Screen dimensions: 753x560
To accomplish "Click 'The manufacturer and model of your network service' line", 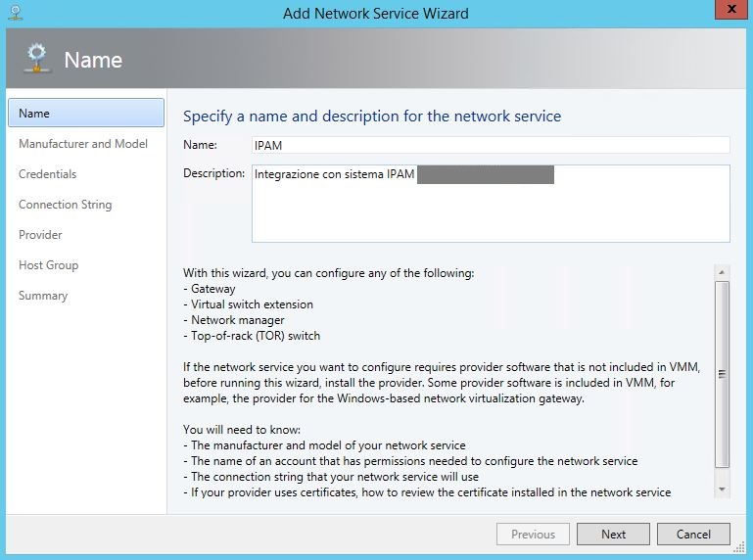I will [x=325, y=445].
